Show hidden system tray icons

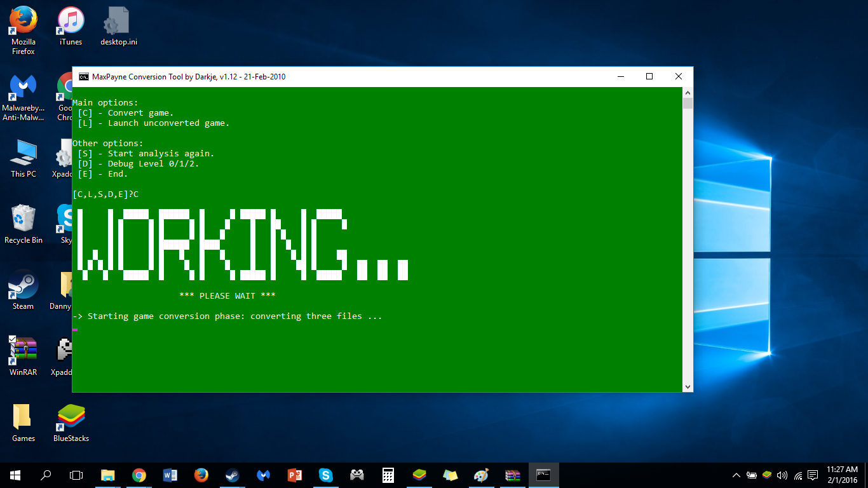pos(736,475)
